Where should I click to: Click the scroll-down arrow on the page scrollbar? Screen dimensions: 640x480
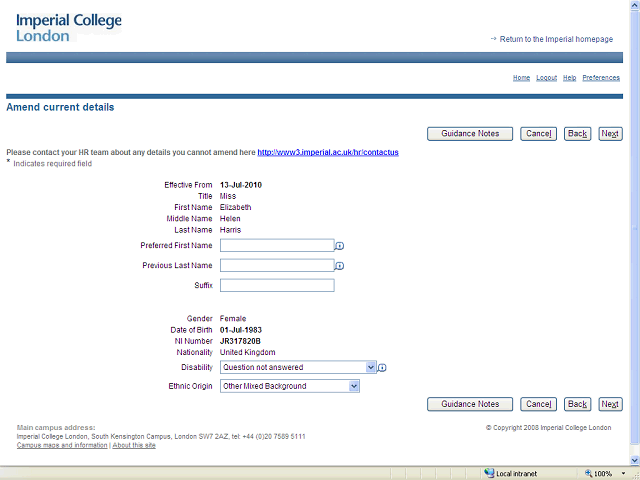[634, 459]
